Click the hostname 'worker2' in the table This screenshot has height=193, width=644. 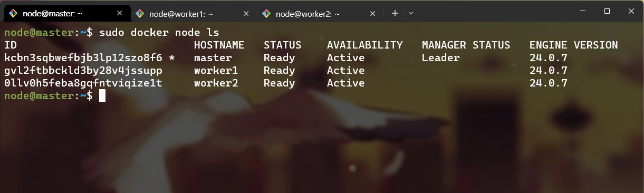216,83
